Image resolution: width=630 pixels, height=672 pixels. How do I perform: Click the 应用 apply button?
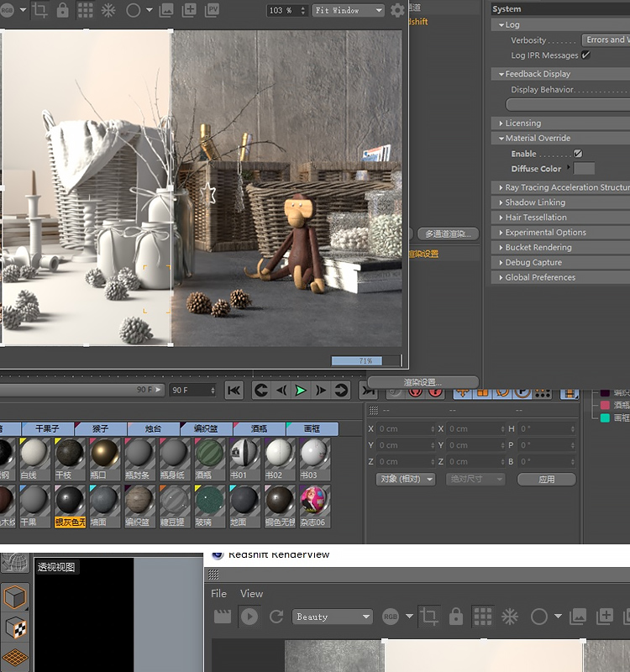pos(546,479)
